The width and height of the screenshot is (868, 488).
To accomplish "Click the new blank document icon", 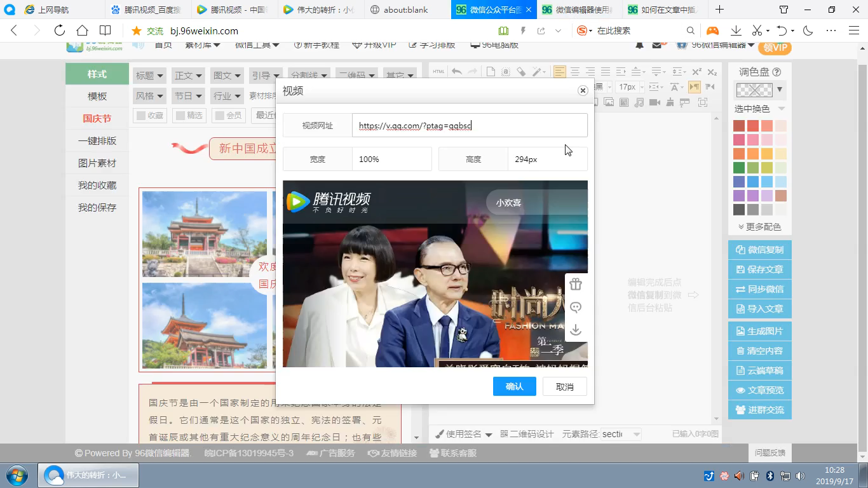I will coord(491,72).
